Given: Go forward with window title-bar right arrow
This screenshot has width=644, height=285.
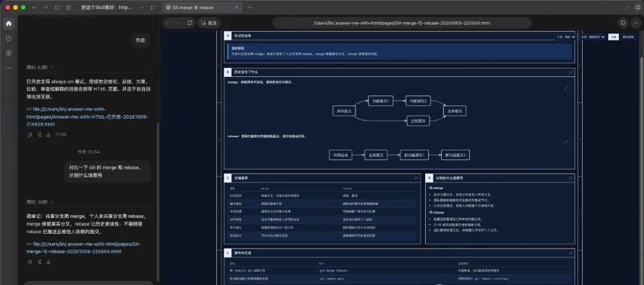Looking at the screenshot, I should point(45,7).
